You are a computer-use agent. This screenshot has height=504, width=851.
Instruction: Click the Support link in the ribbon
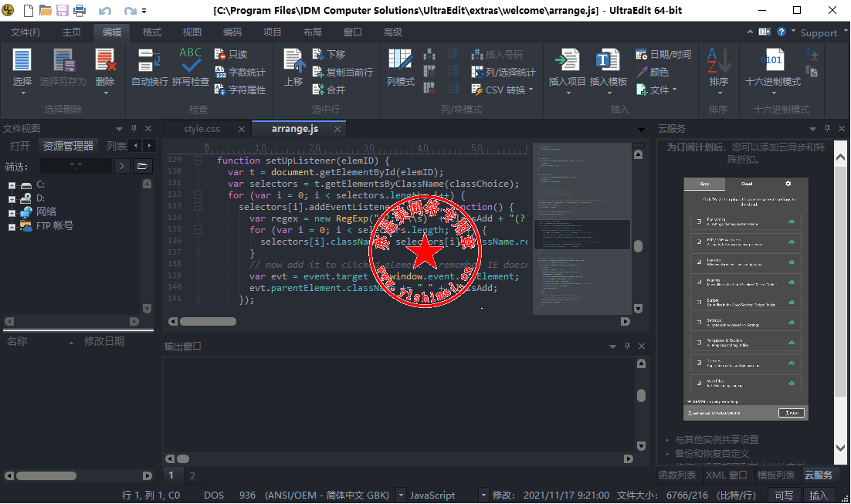coord(819,33)
